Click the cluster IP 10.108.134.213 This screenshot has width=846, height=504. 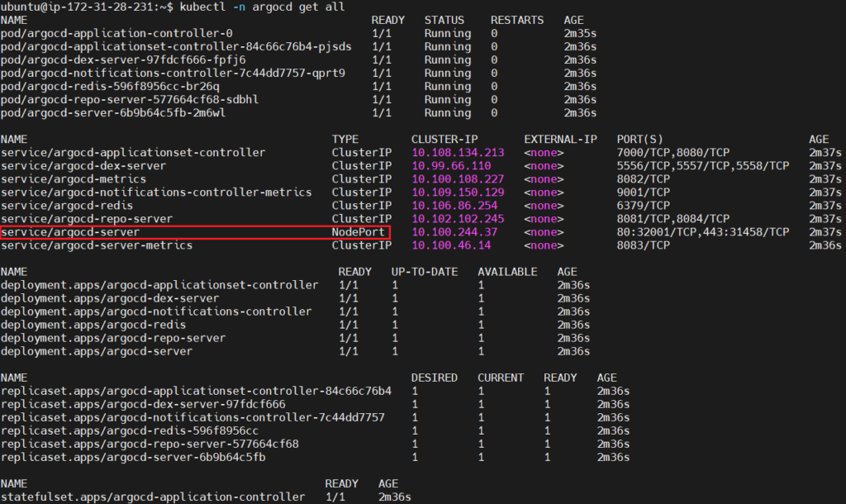pyautogui.click(x=458, y=153)
